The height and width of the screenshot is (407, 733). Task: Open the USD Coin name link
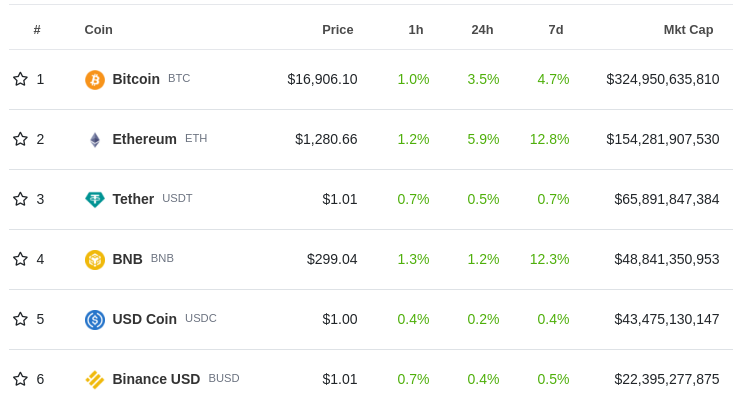[144, 319]
